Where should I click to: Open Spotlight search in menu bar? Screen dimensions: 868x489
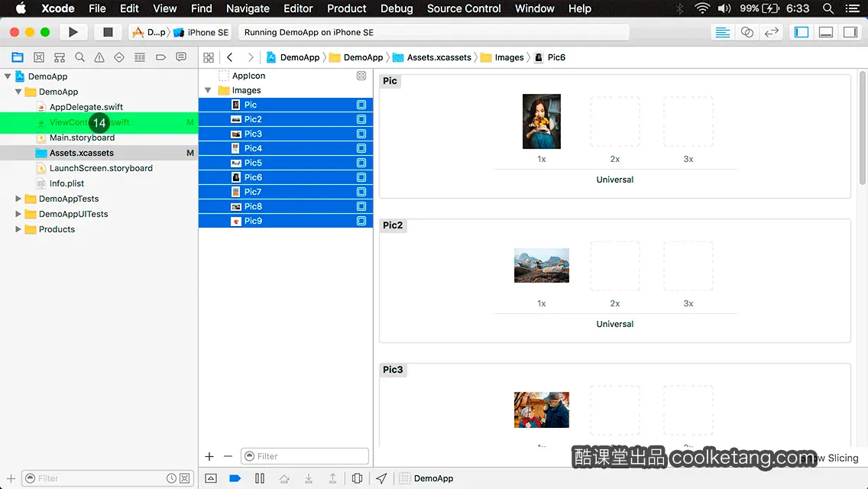point(828,8)
